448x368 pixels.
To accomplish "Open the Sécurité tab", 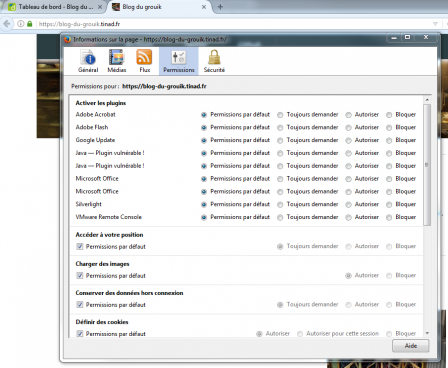I will tap(214, 61).
